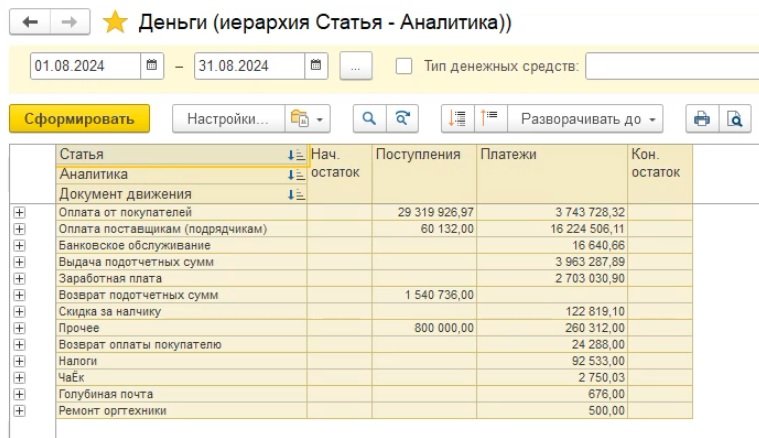Select the Ремонт оргтехники payment 500,00
759x438 pixels.
607,411
